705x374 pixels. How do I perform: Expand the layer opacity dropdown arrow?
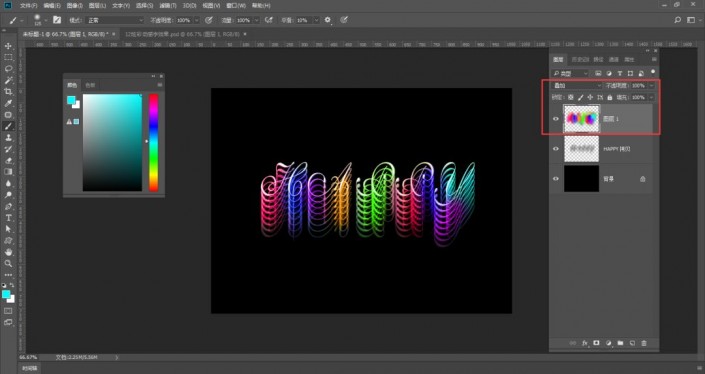click(x=651, y=85)
